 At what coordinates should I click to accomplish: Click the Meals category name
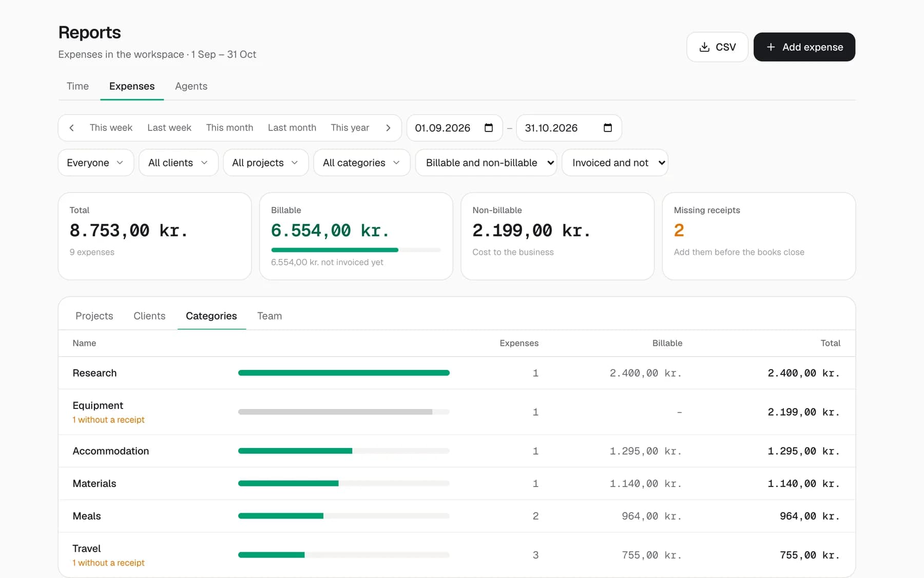click(87, 516)
